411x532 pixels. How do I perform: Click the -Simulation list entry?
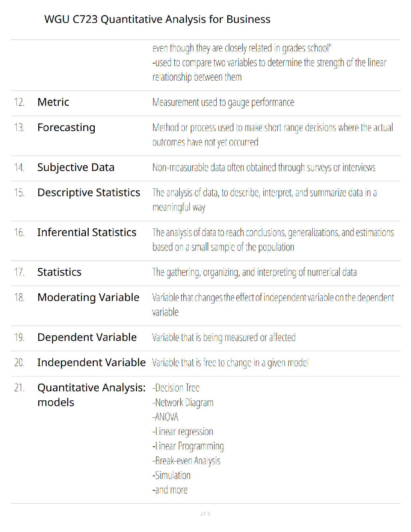(172, 476)
